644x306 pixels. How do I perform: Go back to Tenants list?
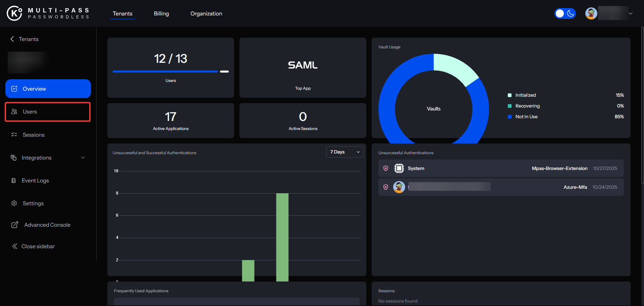point(24,39)
